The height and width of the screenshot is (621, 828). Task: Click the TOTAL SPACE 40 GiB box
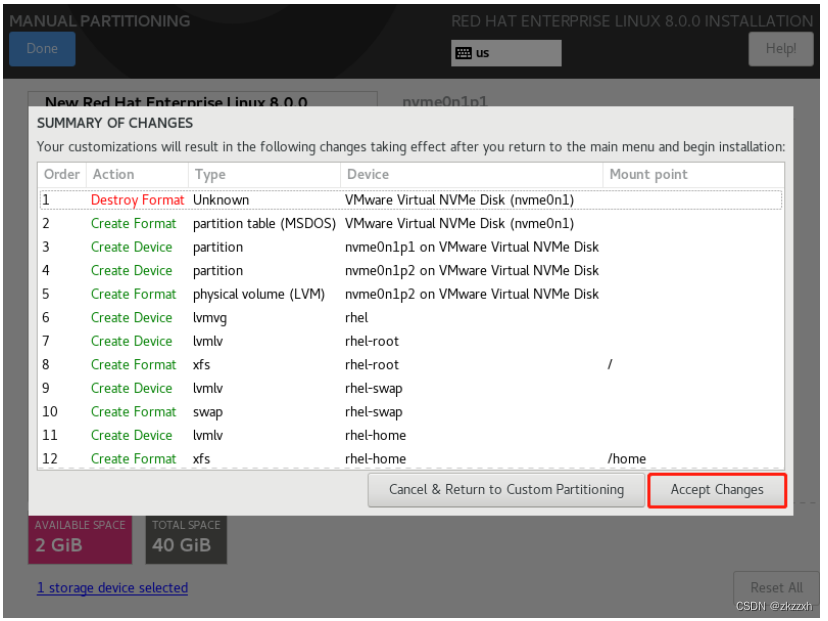pyautogui.click(x=186, y=540)
